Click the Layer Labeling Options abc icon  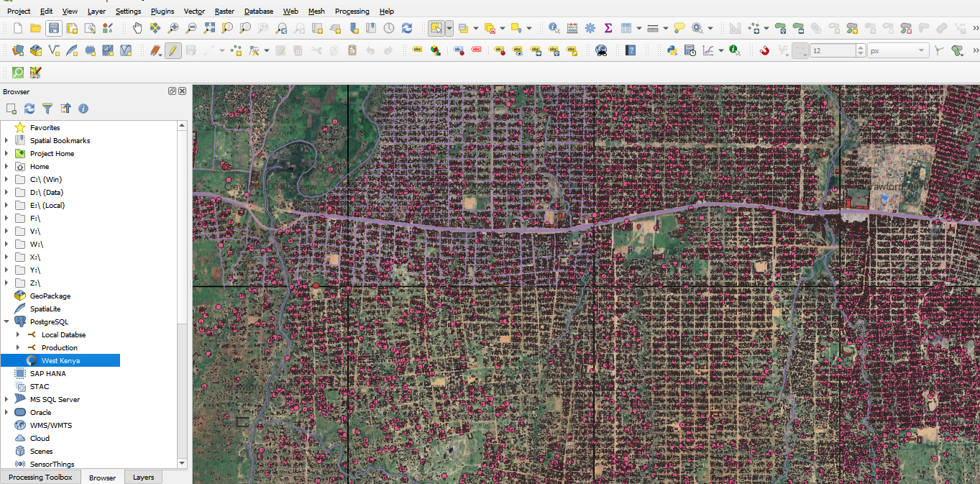418,50
